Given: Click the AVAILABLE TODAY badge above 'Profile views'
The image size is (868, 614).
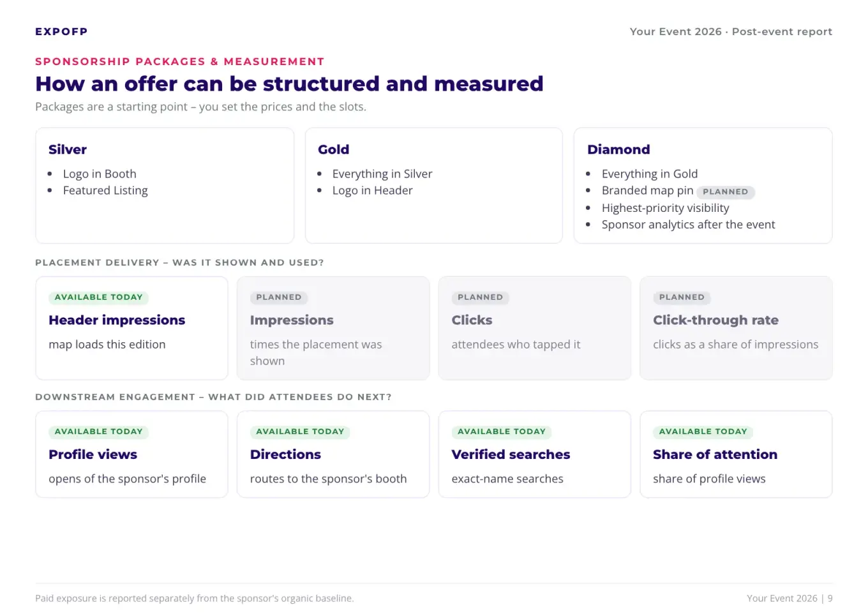Looking at the screenshot, I should tap(99, 432).
